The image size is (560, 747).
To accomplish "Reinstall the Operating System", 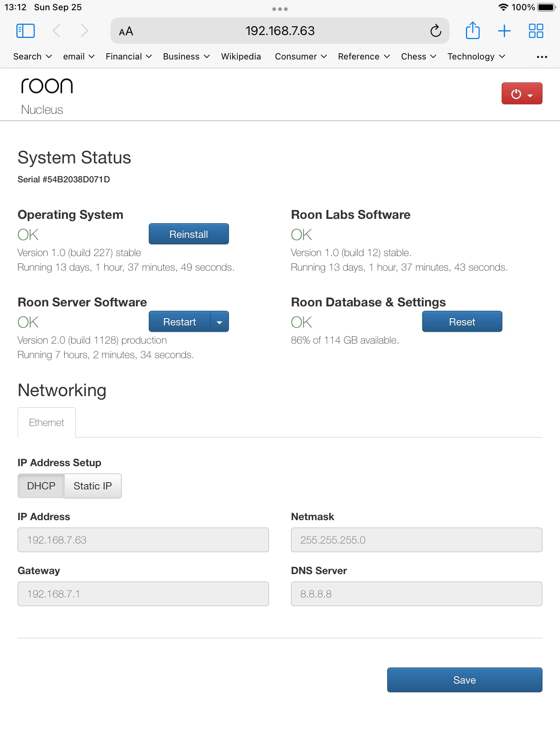I will coord(188,234).
